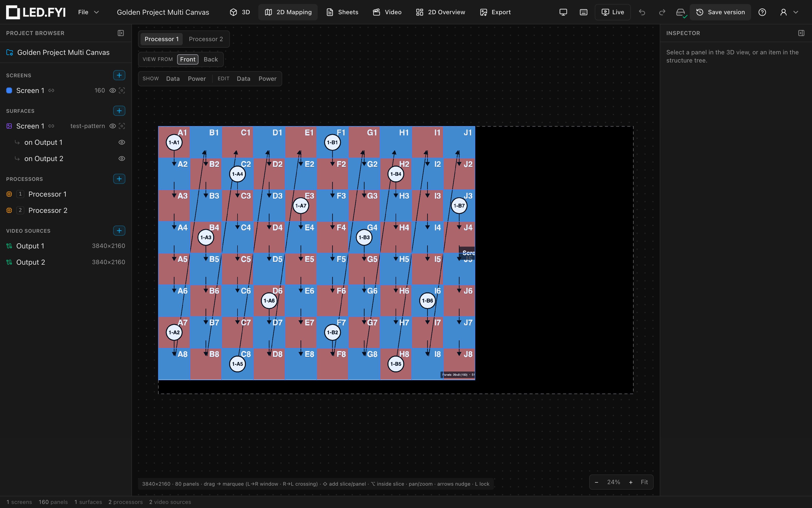Zoom in with the plus stepper
Viewport: 812px width, 508px height.
[631, 482]
